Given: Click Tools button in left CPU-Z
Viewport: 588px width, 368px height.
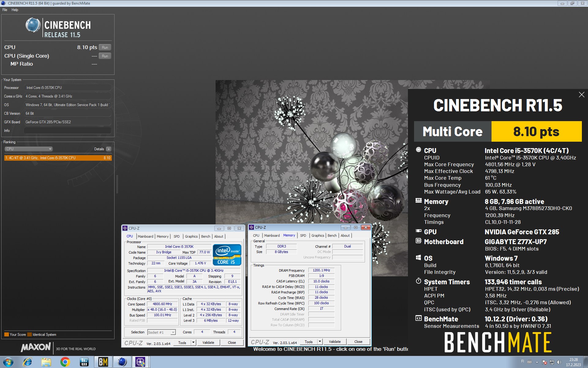Looking at the screenshot, I should pos(182,343).
